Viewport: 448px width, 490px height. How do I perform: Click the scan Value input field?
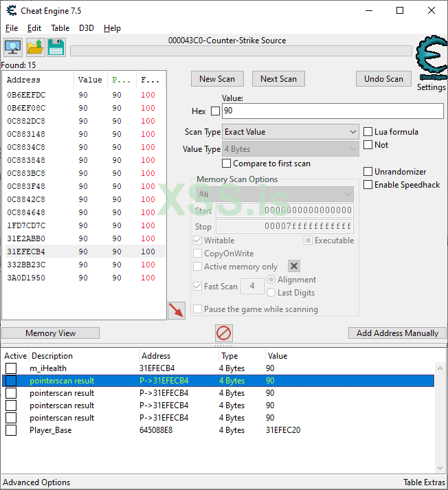click(x=333, y=111)
